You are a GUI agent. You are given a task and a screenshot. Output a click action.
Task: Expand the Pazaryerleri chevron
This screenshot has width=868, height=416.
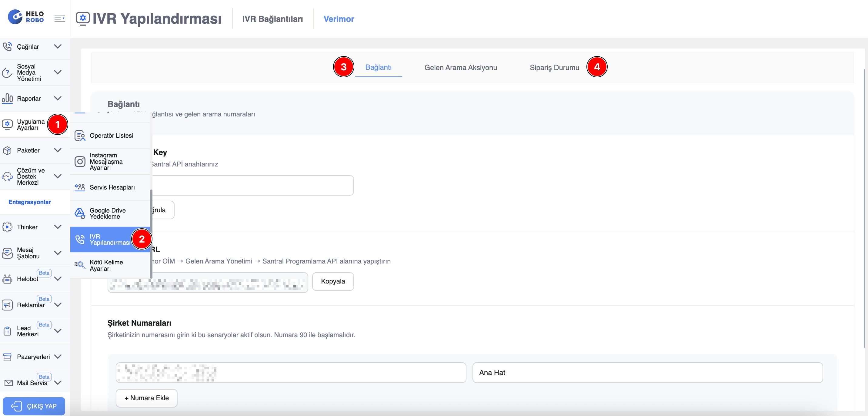[58, 357]
